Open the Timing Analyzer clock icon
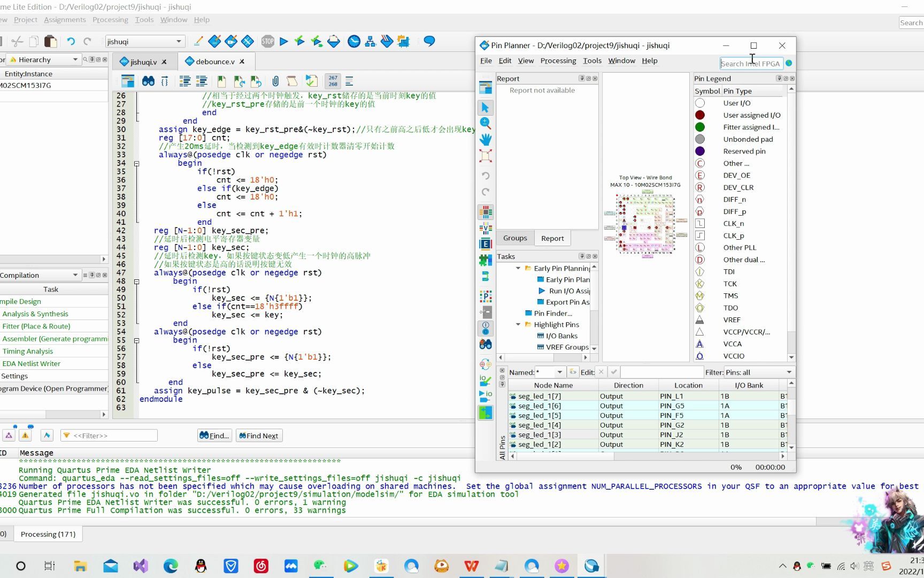924x578 pixels. click(353, 41)
